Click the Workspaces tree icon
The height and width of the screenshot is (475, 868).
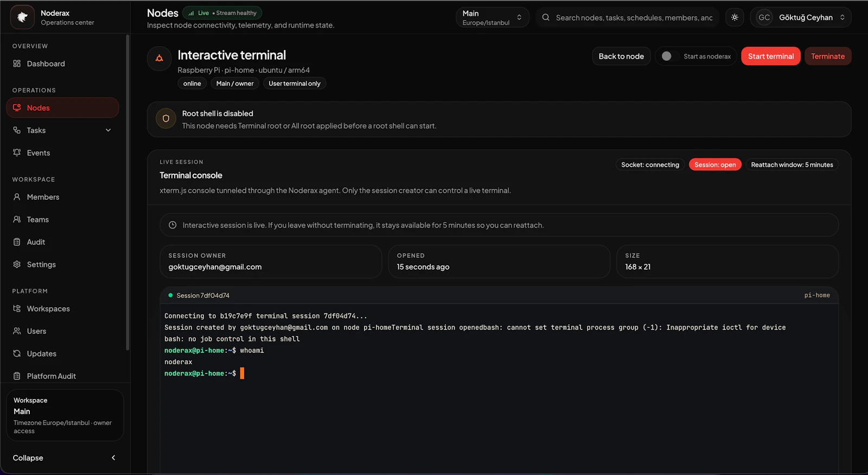(17, 308)
